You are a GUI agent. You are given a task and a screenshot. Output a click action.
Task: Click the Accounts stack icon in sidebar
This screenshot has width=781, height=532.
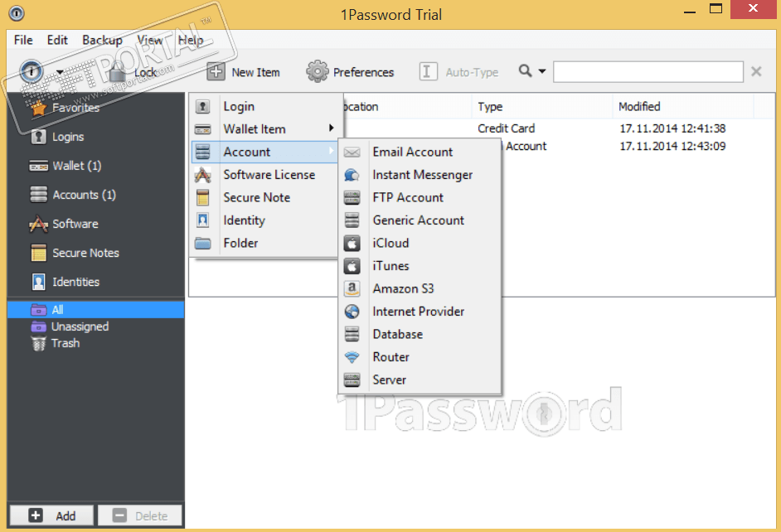pyautogui.click(x=38, y=195)
